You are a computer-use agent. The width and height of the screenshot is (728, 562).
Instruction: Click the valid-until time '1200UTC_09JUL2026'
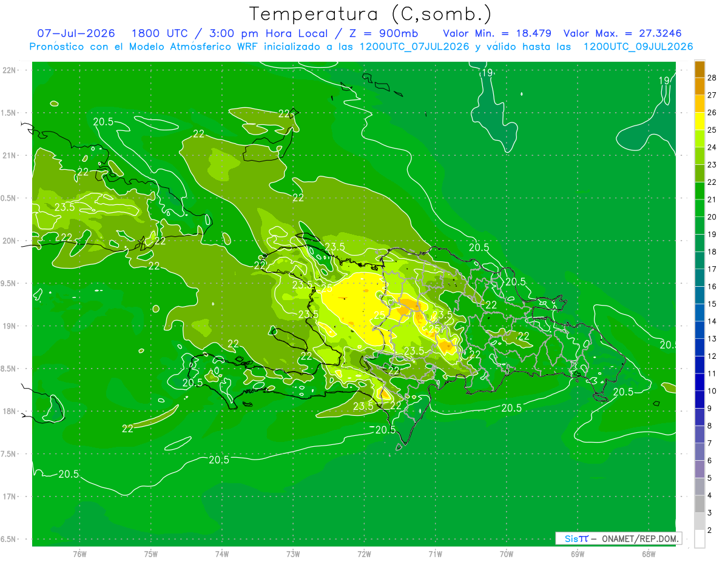638,47
